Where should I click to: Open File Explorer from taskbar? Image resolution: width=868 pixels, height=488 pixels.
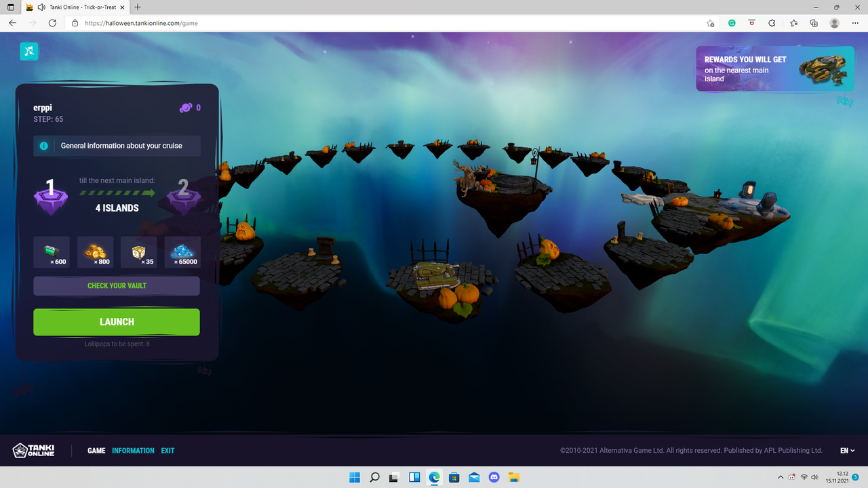[514, 477]
